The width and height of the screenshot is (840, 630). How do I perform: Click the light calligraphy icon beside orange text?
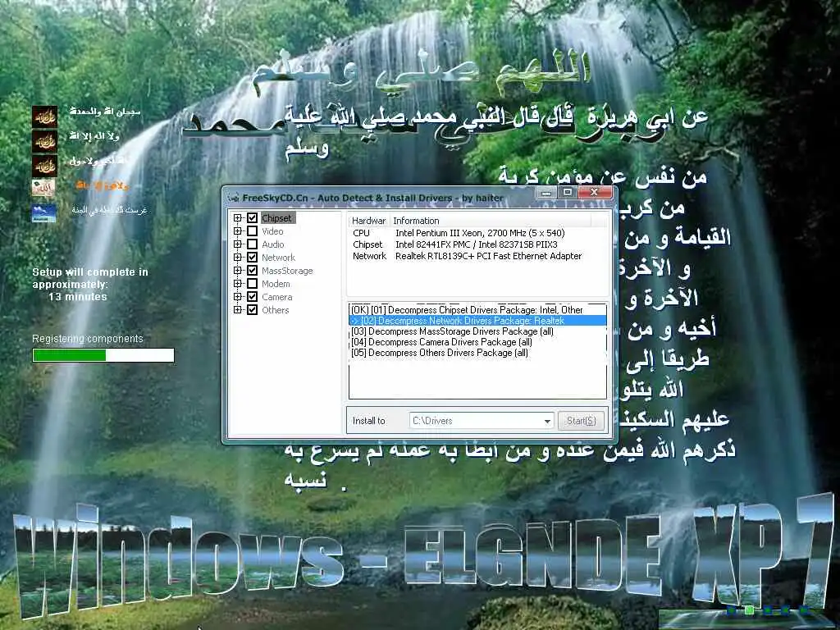pos(44,188)
